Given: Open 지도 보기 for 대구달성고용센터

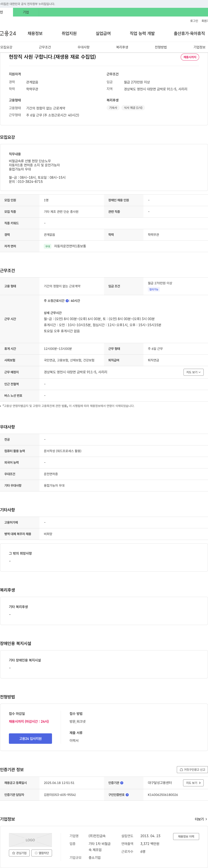Looking at the screenshot, I should [193, 783].
